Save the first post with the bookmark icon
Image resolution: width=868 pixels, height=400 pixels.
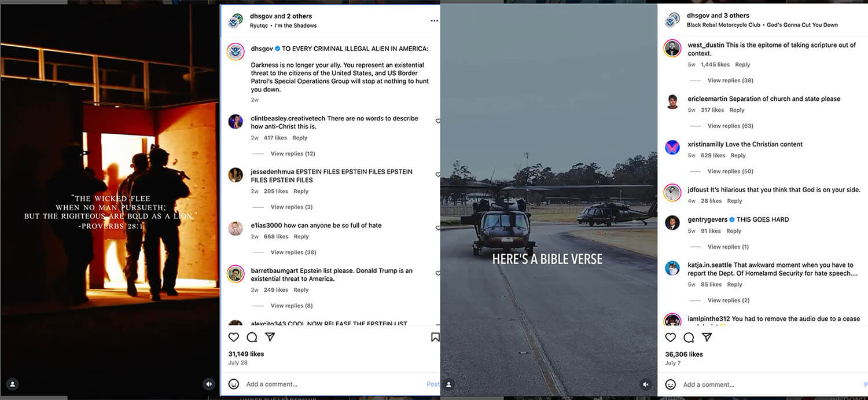pos(435,337)
